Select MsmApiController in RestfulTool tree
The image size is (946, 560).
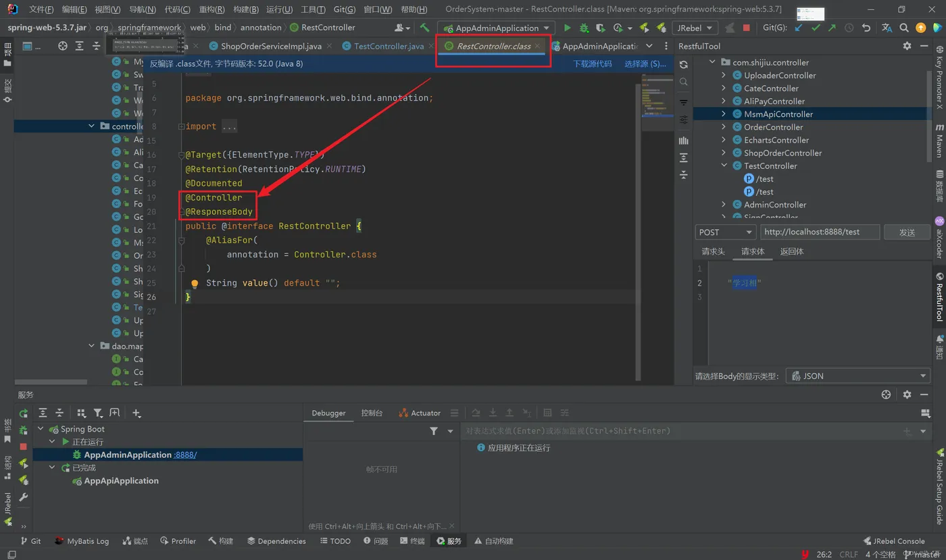[778, 114]
